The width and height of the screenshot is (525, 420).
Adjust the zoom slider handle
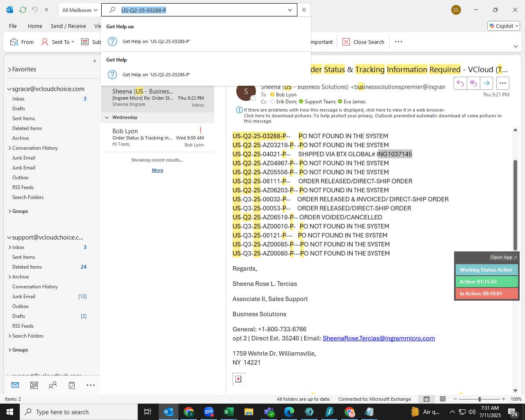click(x=479, y=399)
